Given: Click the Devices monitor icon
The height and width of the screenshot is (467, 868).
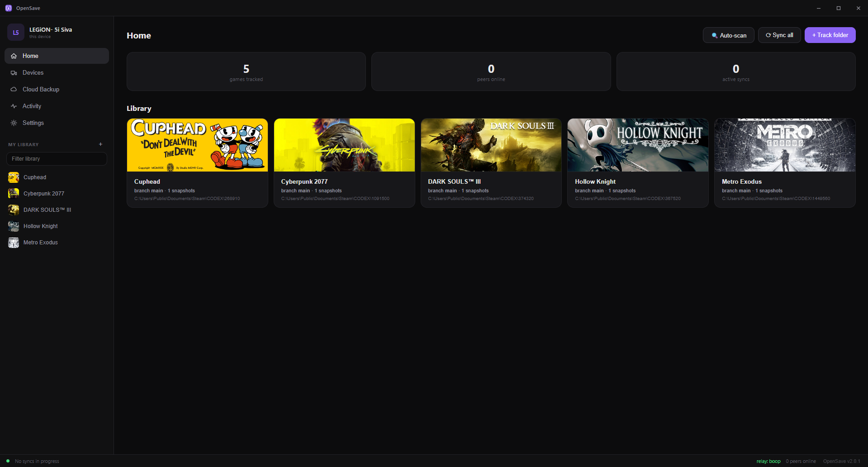Looking at the screenshot, I should 14,73.
